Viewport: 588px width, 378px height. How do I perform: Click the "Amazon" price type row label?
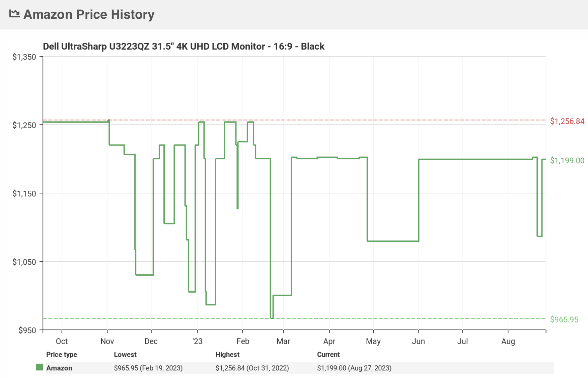[x=59, y=368]
